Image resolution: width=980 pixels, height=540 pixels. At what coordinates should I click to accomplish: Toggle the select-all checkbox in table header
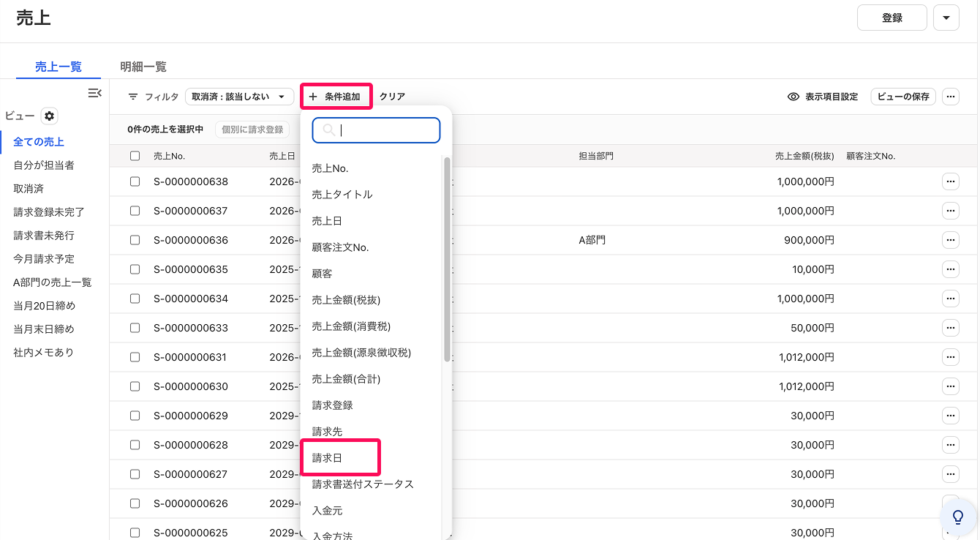click(x=135, y=156)
